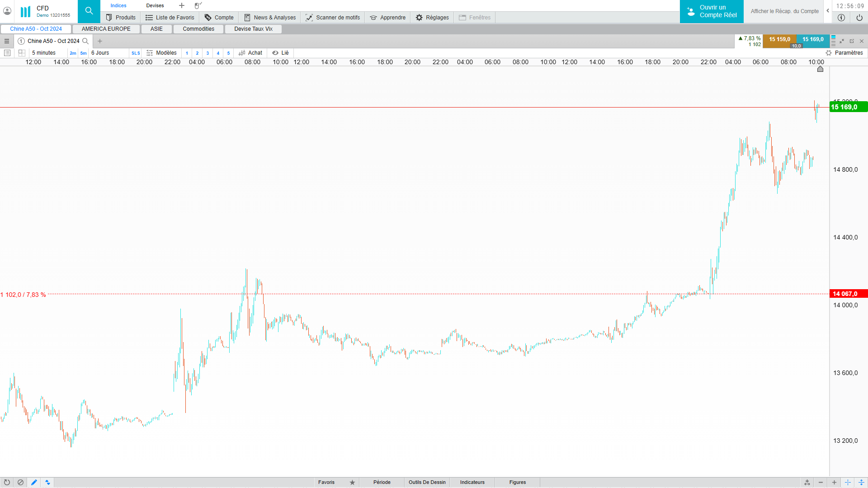This screenshot has width=868, height=488.
Task: Switch to the AMERICA EUROPE tab
Action: pos(106,29)
